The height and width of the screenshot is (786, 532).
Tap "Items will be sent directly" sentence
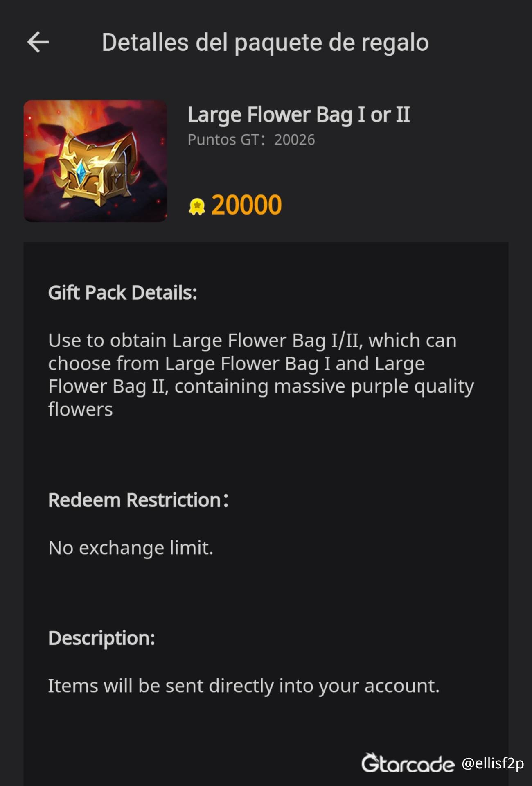click(x=244, y=686)
